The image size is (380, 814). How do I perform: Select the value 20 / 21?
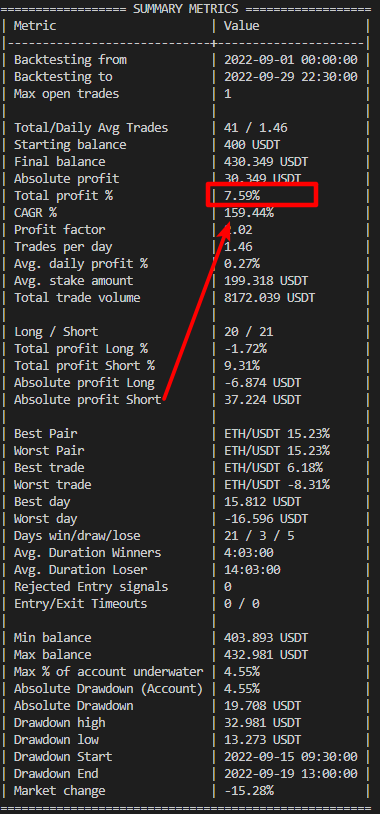click(248, 332)
